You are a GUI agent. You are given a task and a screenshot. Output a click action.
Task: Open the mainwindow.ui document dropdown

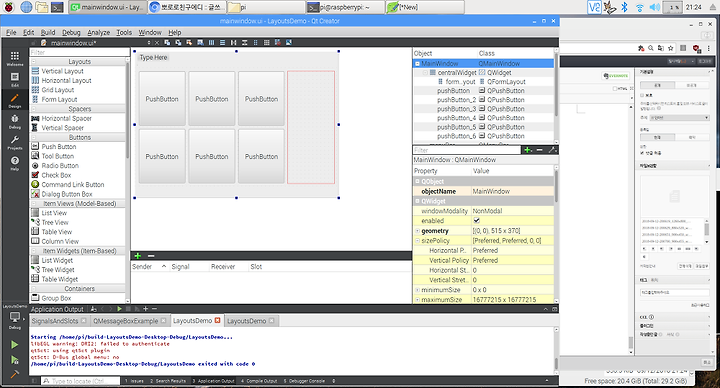click(149, 43)
